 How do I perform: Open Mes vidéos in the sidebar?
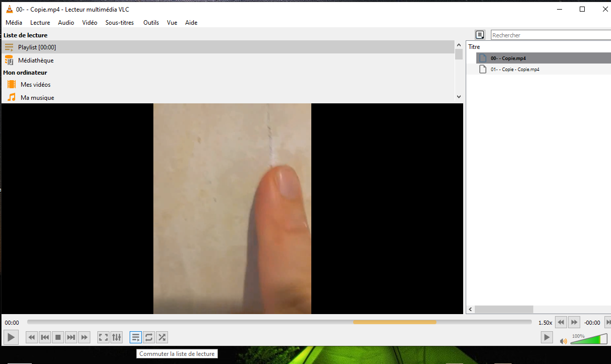point(228,85)
